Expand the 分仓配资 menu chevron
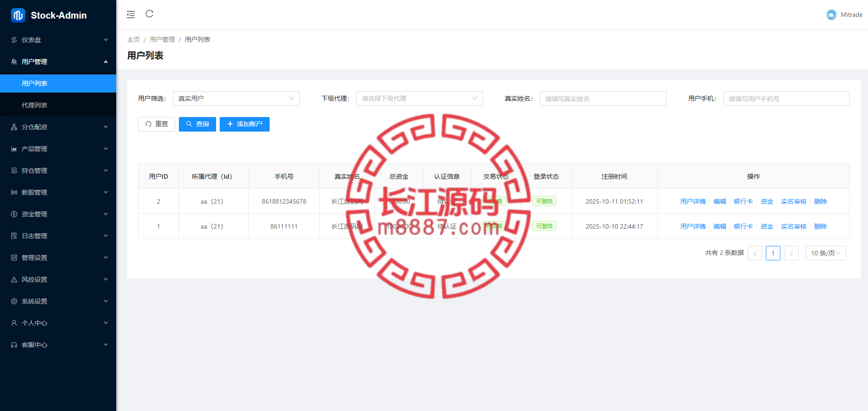Viewport: 868px width, 411px height. pos(106,127)
